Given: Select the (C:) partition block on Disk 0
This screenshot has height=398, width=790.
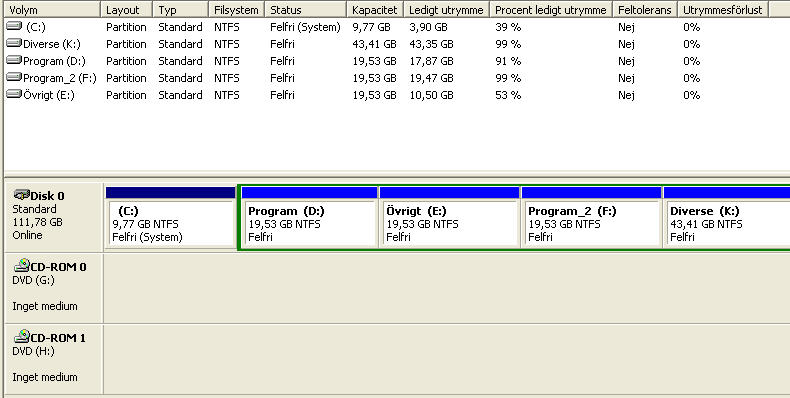Looking at the screenshot, I should pos(171,224).
